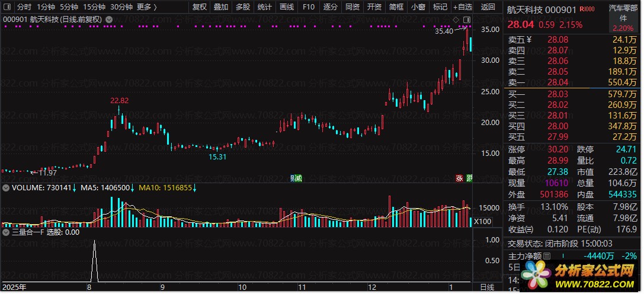This screenshot has height=294, width=644.
Task: Click the window icon beside the diamond icon
Action: coord(466,20)
